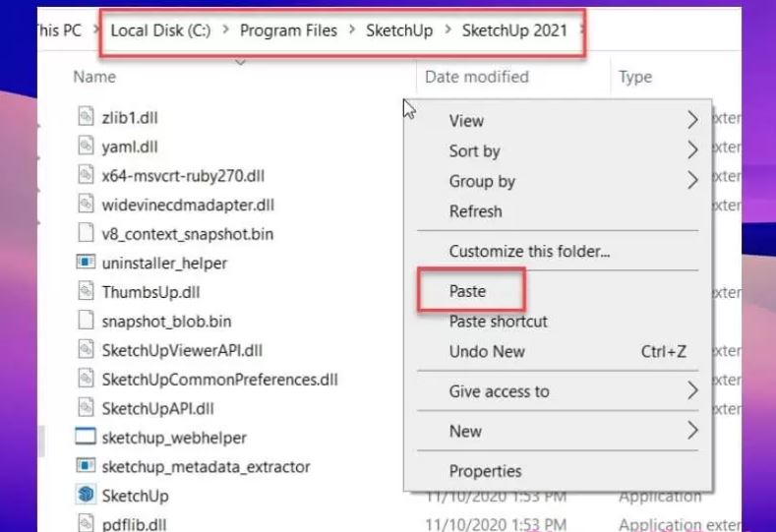
Task: Open the View menu entry
Action: pos(466,121)
